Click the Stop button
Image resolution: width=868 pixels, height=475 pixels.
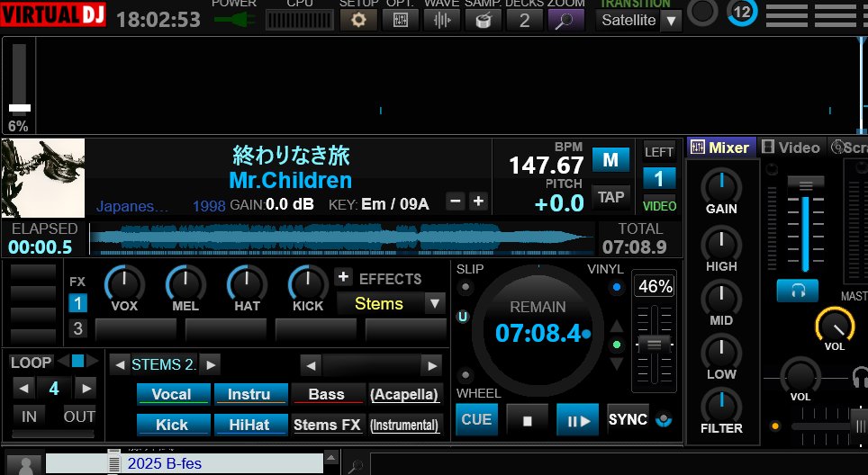pyautogui.click(x=527, y=421)
